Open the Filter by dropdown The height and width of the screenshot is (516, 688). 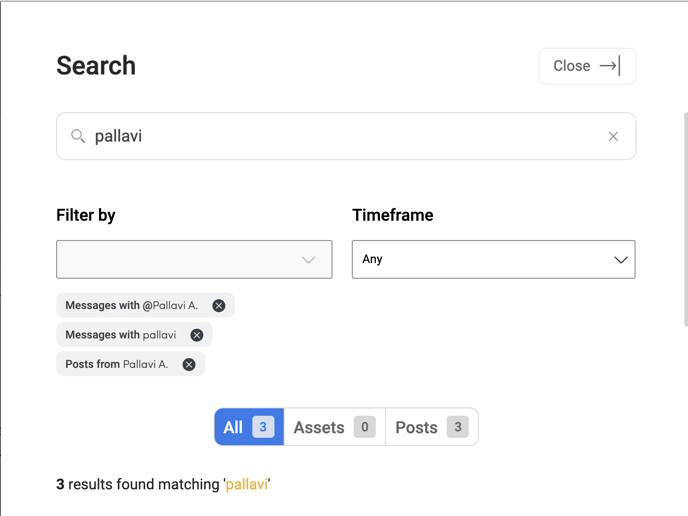[194, 259]
